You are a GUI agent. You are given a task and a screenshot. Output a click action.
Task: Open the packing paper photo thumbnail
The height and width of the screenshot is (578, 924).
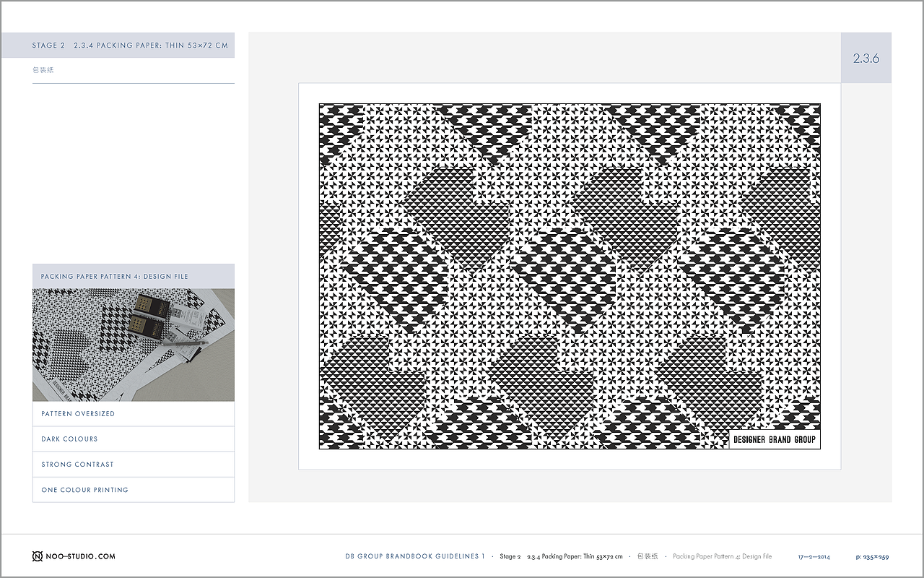[x=134, y=345]
